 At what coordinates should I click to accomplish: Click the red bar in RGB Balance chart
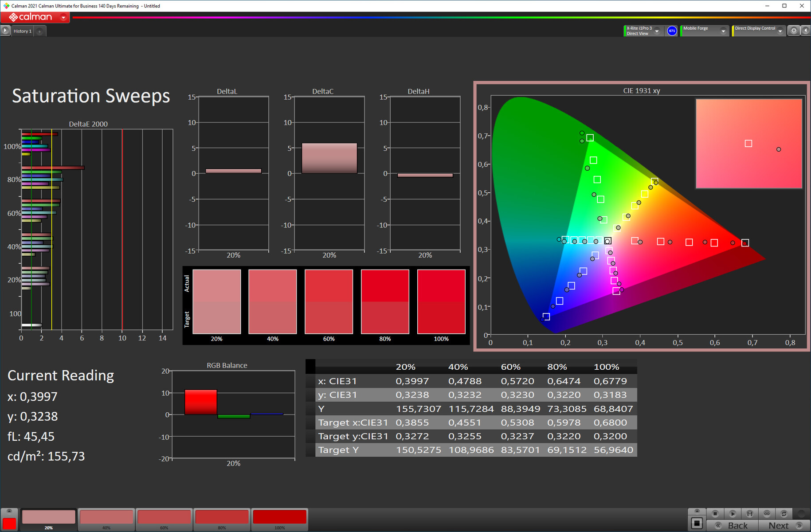pos(201,402)
